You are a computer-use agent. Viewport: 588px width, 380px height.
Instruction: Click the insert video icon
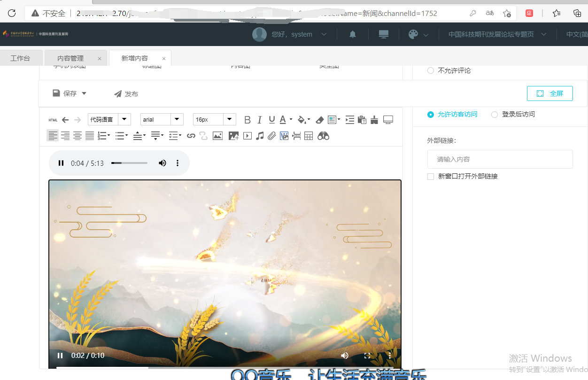point(248,136)
